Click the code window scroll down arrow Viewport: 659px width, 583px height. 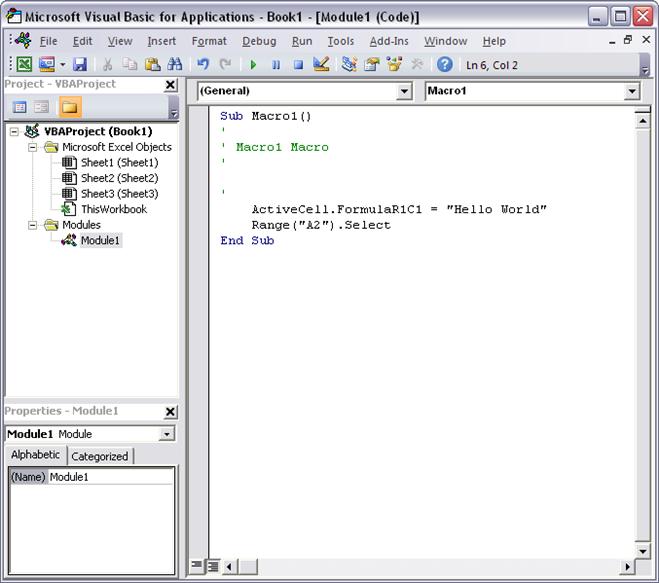click(643, 551)
